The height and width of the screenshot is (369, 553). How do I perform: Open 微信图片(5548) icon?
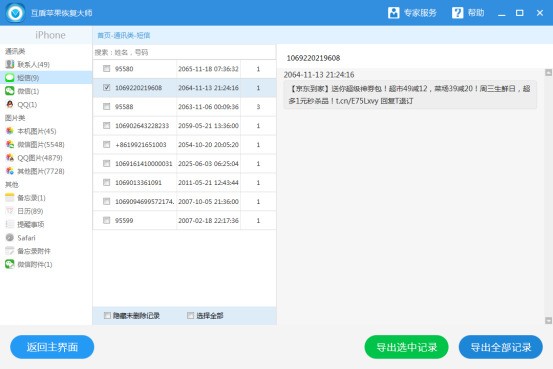pos(10,144)
